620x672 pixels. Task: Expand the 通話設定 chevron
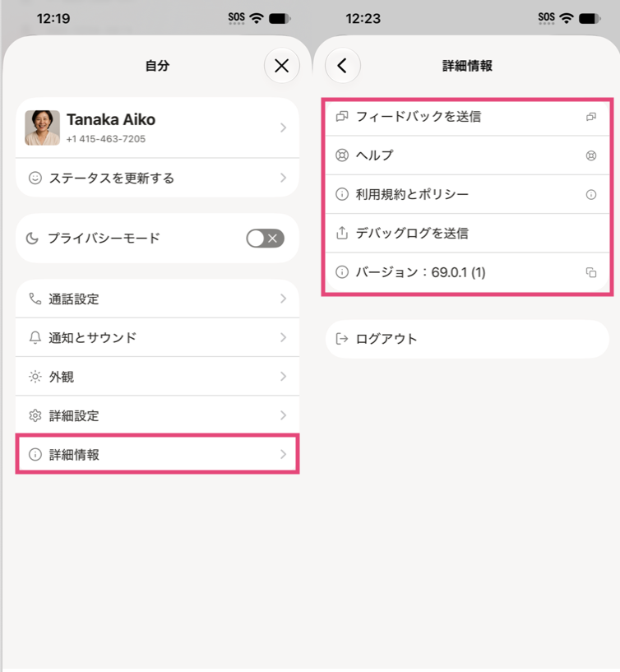coord(283,299)
